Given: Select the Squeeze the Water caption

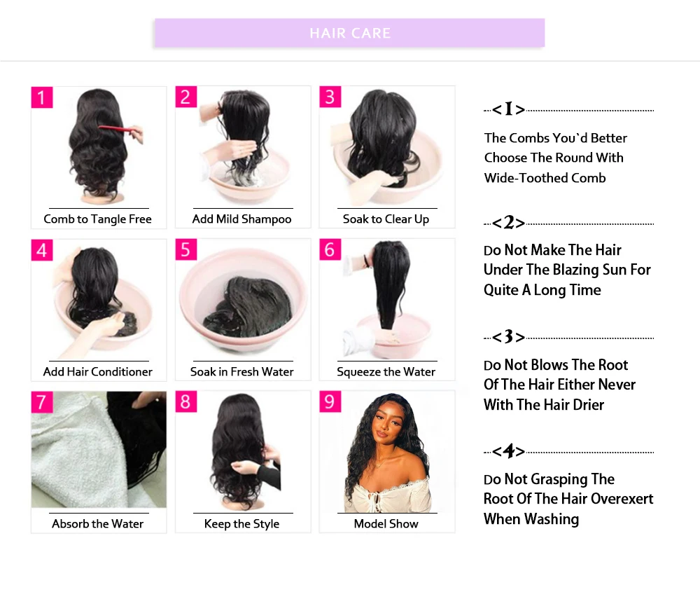Looking at the screenshot, I should [386, 372].
